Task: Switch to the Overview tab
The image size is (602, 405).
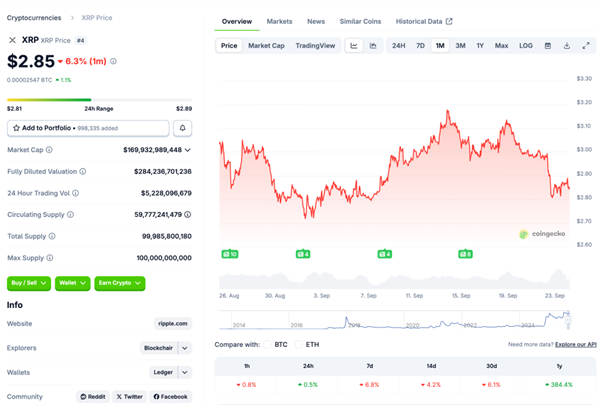Action: pos(237,21)
